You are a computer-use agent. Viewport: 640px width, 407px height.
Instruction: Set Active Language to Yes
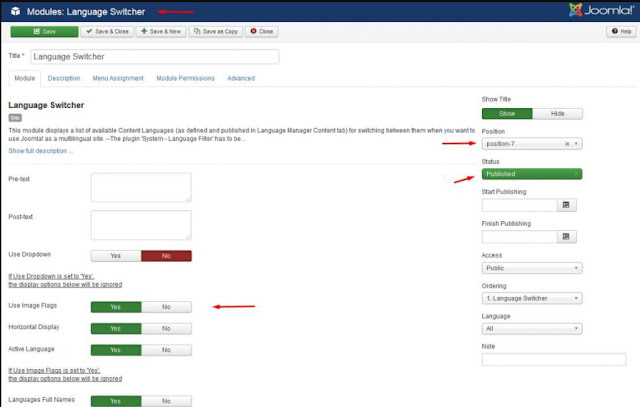tap(116, 350)
